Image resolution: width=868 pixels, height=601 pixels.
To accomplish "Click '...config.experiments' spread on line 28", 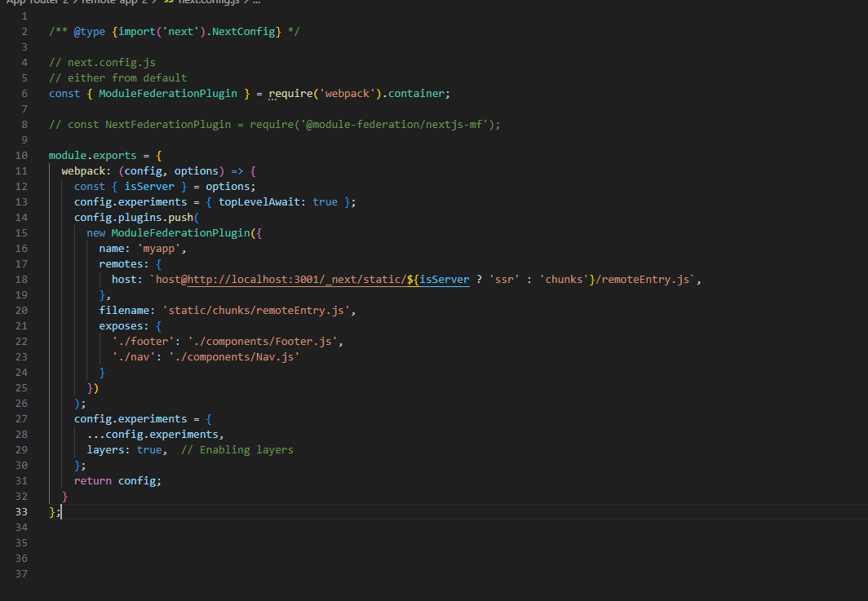I will coord(153,435).
